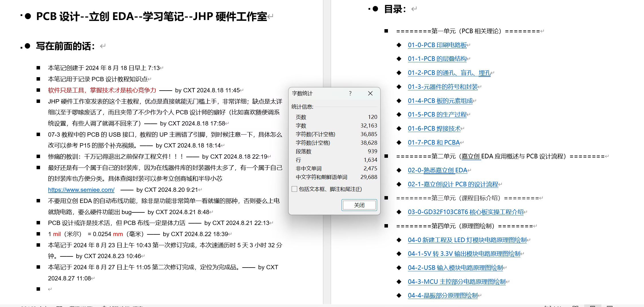
Task: Click the 非中文单词 row label
Action: 308,168
